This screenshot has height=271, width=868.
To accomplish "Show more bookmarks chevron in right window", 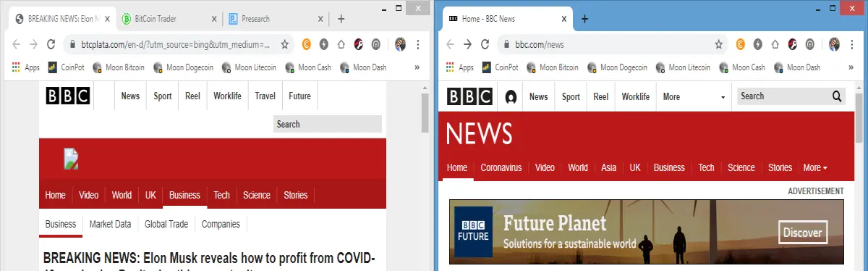I will click(x=851, y=67).
